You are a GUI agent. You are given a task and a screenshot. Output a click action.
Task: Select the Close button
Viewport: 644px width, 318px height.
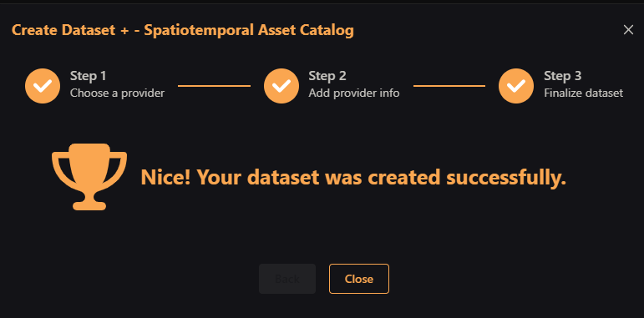point(359,279)
